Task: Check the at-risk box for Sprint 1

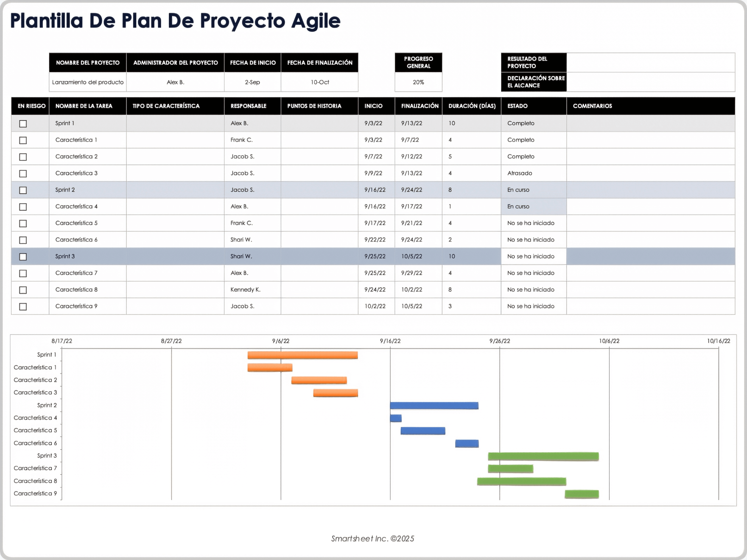Action: click(23, 124)
